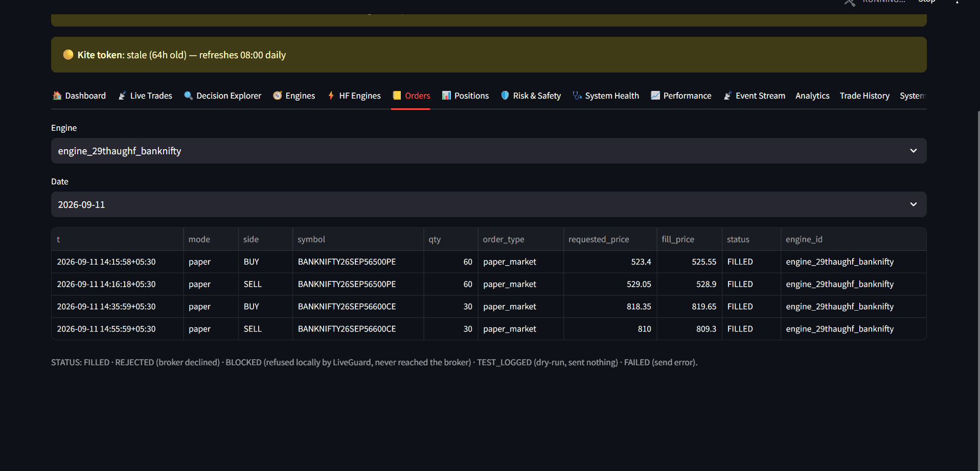Click the Orders notepad icon
The width and height of the screenshot is (980, 471).
pyautogui.click(x=397, y=96)
